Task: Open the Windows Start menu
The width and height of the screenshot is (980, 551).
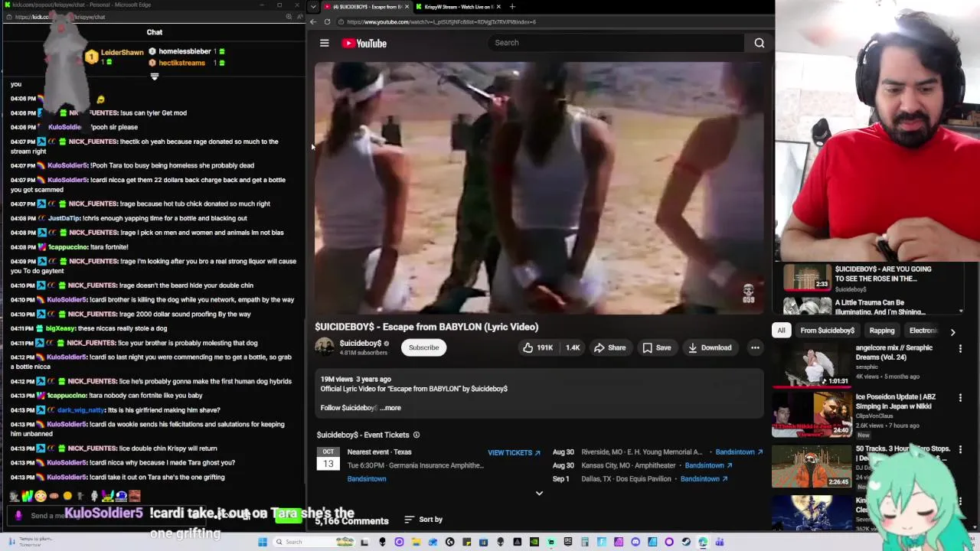Action: pos(263,542)
